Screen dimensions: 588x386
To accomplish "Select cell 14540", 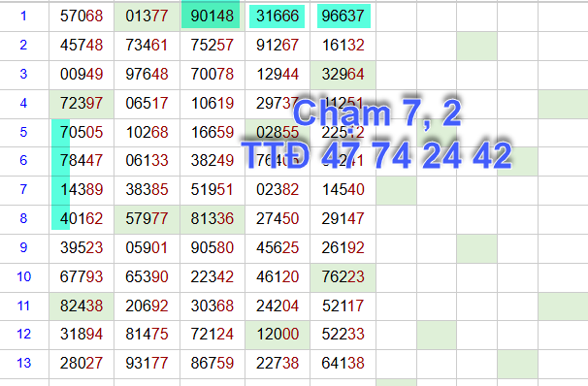I will (x=343, y=190).
